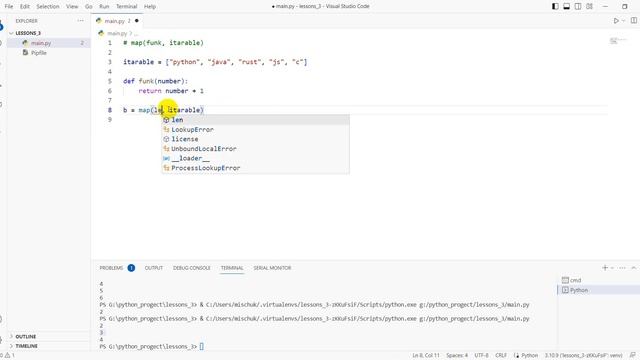Open the File menu
Viewport: 640px width, 360px height.
(9, 6)
